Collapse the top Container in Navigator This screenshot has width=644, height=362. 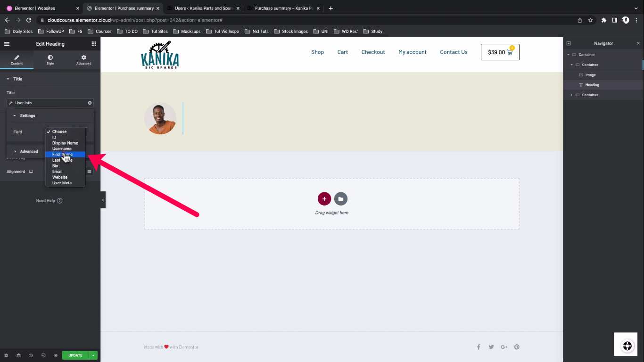[569, 55]
